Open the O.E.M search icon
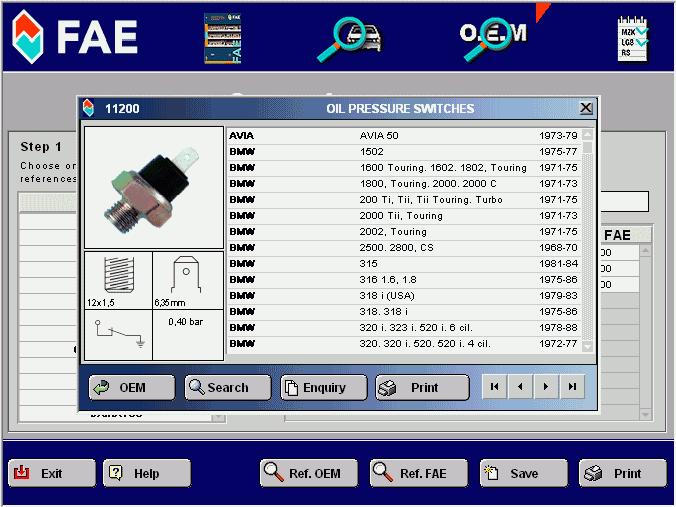 [x=494, y=39]
